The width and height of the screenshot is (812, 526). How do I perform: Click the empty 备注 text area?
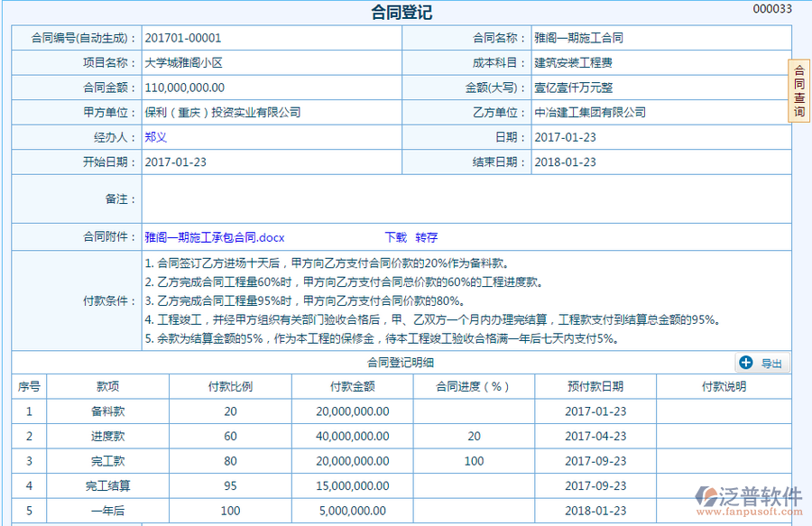pyautogui.click(x=465, y=198)
